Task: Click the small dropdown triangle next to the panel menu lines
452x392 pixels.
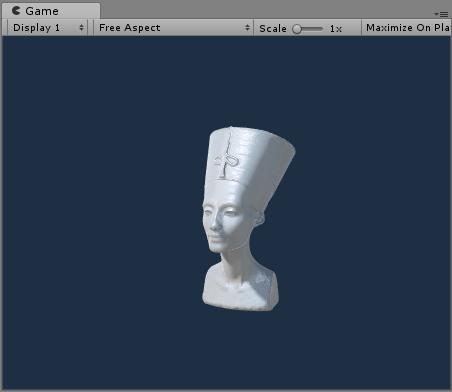Action: [x=436, y=14]
